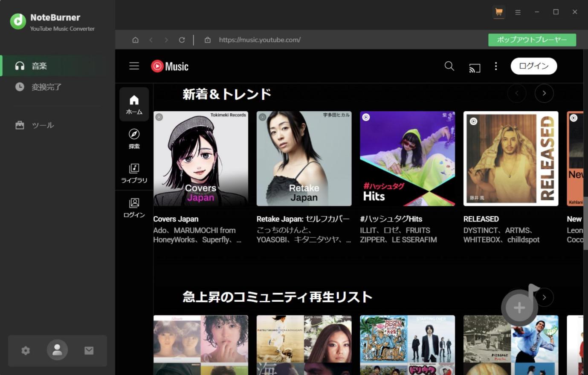Click the #ハッシュタグHits title link

(391, 219)
